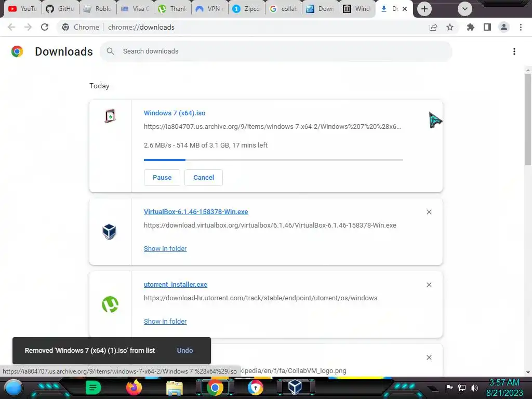The height and width of the screenshot is (399, 532).
Task: Go back to previous page
Action: [11, 27]
